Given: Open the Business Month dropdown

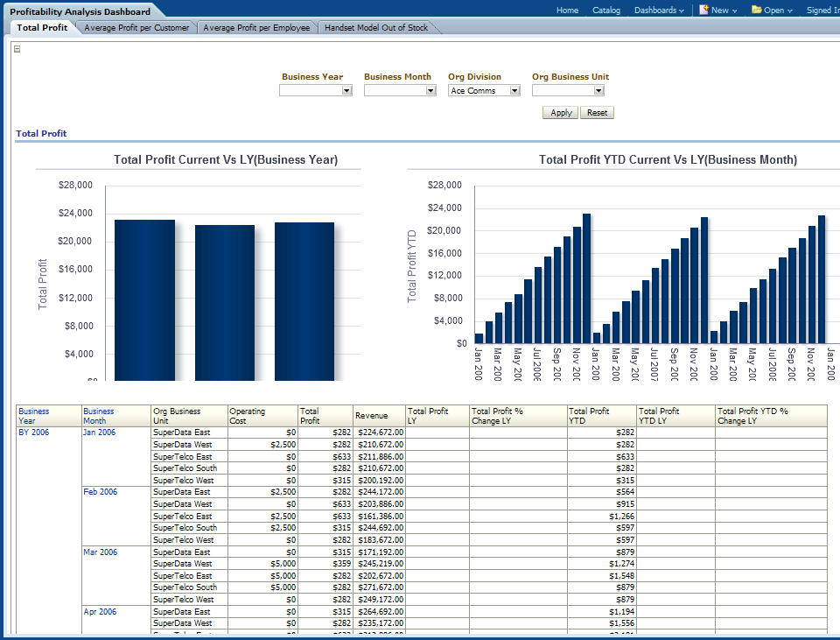Looking at the screenshot, I should coord(430,90).
